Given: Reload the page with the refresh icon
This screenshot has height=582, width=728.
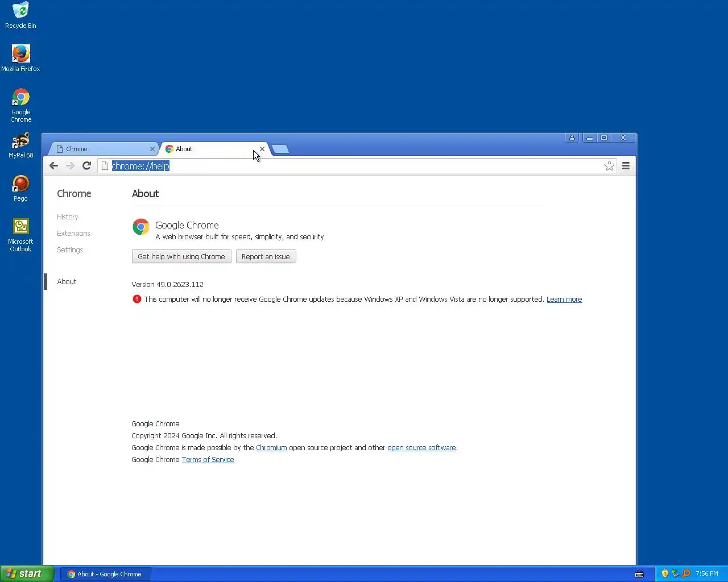Looking at the screenshot, I should pos(86,166).
